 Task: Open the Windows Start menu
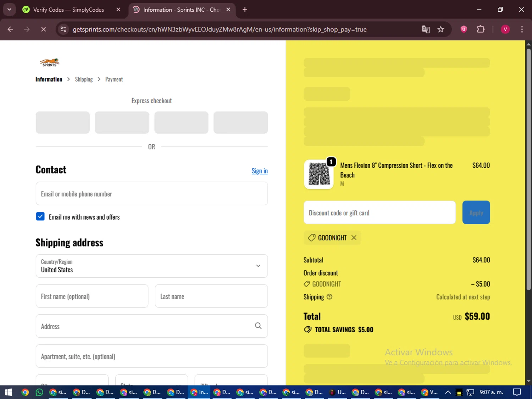[8, 392]
